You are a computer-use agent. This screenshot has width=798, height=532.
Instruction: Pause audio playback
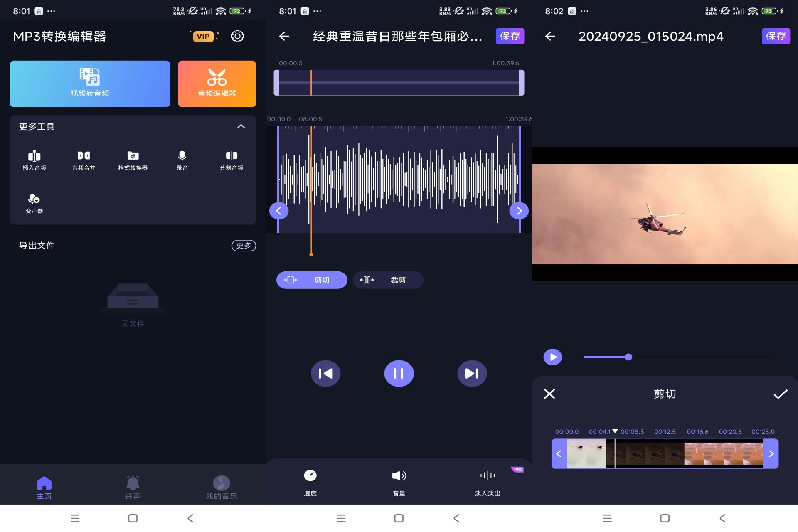click(x=399, y=373)
